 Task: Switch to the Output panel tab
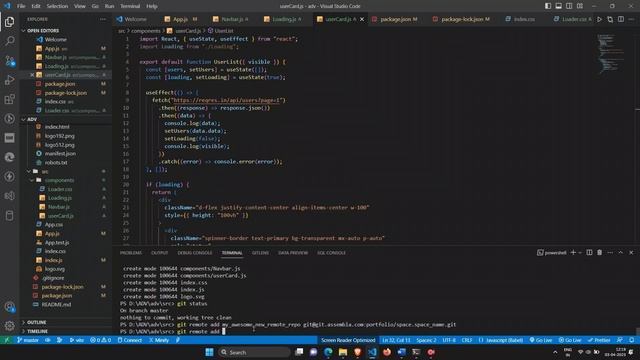pos(160,253)
